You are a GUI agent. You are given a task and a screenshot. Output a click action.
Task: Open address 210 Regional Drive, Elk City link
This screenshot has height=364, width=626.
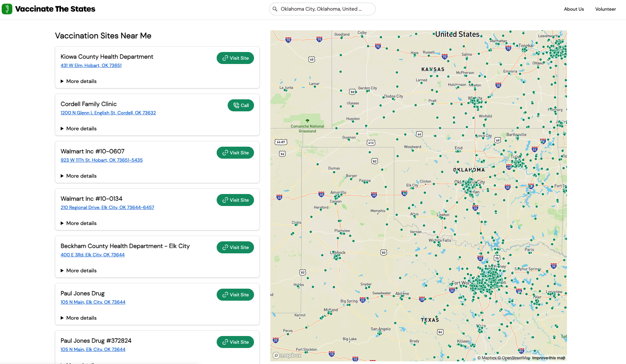[107, 207]
